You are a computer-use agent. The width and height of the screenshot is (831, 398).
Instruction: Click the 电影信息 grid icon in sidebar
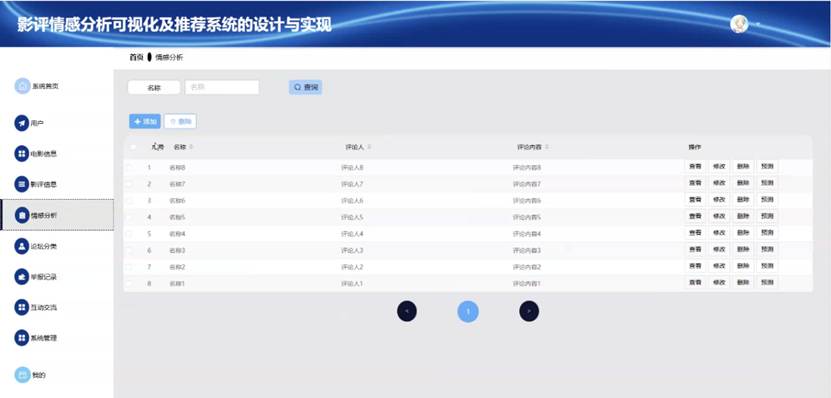coord(22,154)
